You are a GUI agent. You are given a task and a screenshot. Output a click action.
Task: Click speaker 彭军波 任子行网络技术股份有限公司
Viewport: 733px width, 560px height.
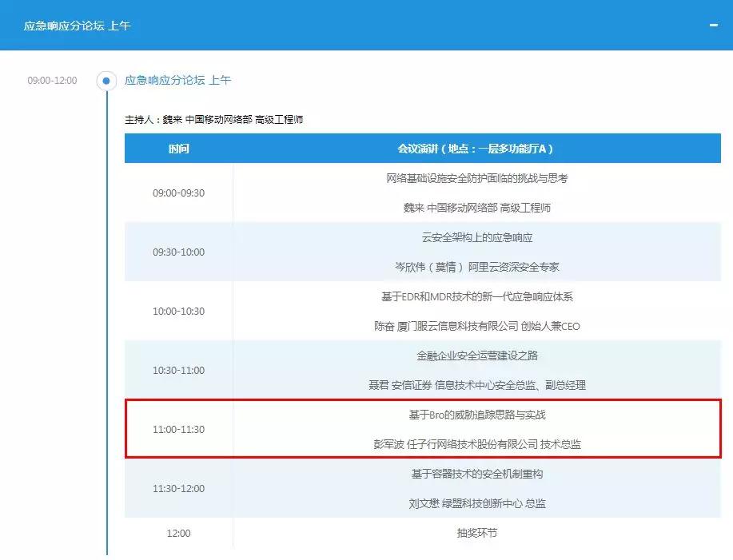coord(476,444)
